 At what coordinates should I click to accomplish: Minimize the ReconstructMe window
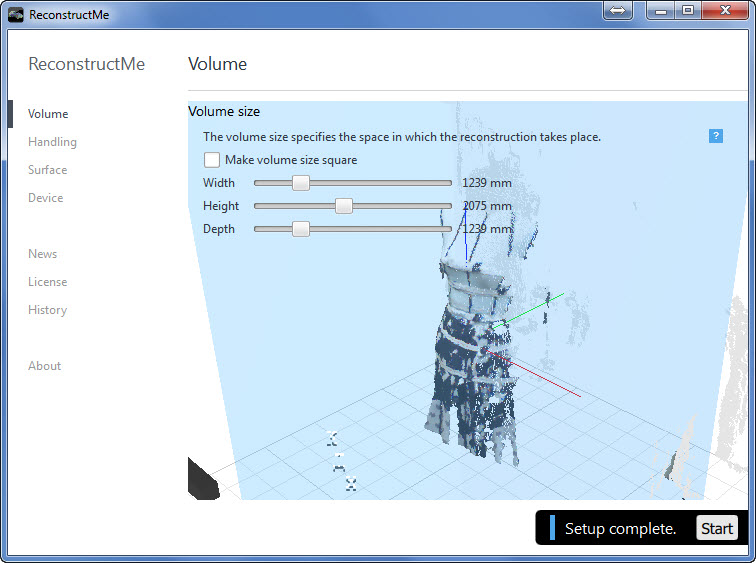660,10
